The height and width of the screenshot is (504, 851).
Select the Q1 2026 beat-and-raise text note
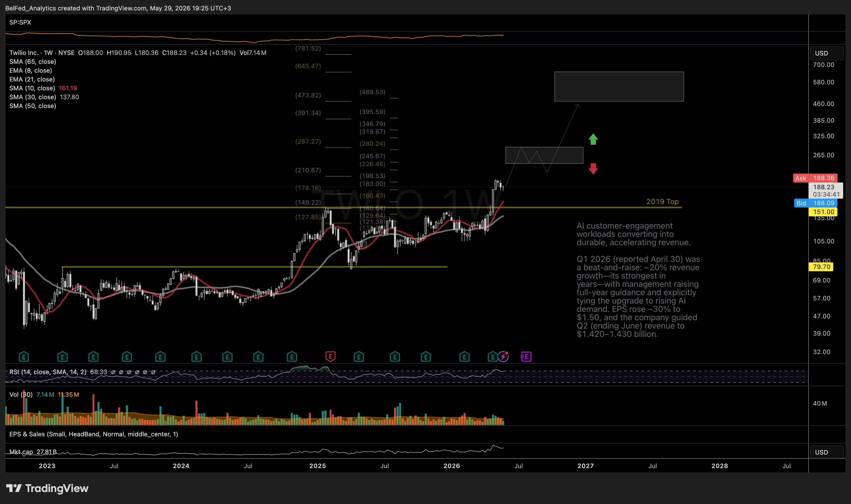(x=638, y=297)
